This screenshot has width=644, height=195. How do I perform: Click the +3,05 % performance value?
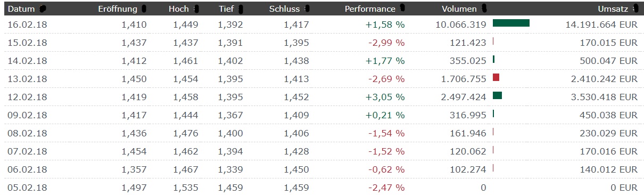tap(385, 97)
